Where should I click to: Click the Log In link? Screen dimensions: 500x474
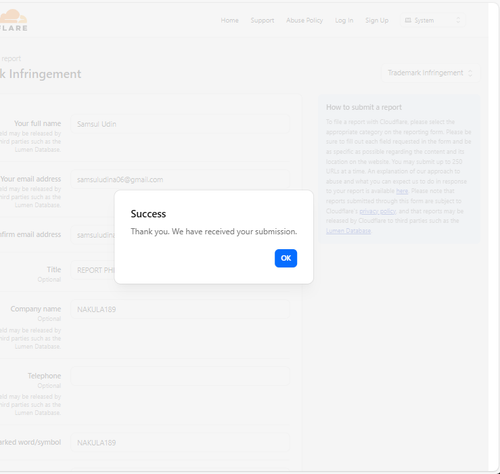click(x=344, y=20)
